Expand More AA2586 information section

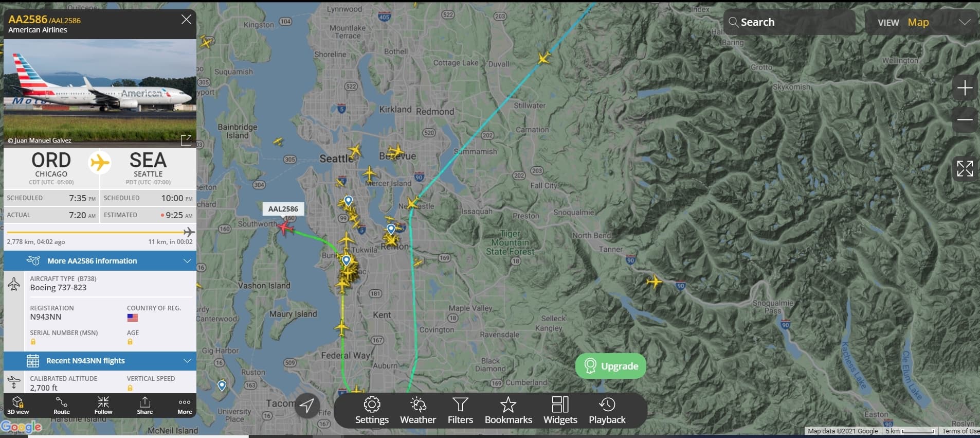[x=100, y=261]
